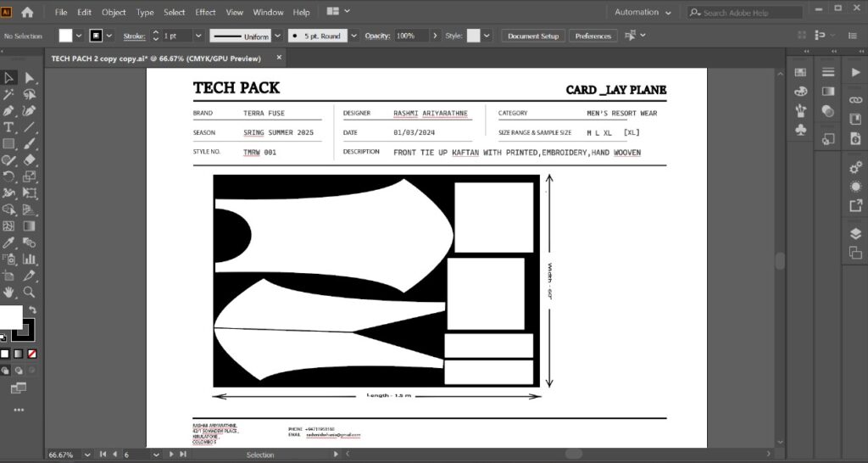Open the Effect menu
Screen dimensions: 868x463
pyautogui.click(x=205, y=13)
